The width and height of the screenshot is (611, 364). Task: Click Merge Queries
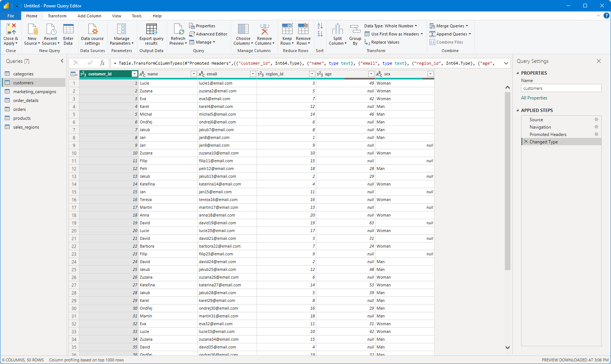point(449,26)
